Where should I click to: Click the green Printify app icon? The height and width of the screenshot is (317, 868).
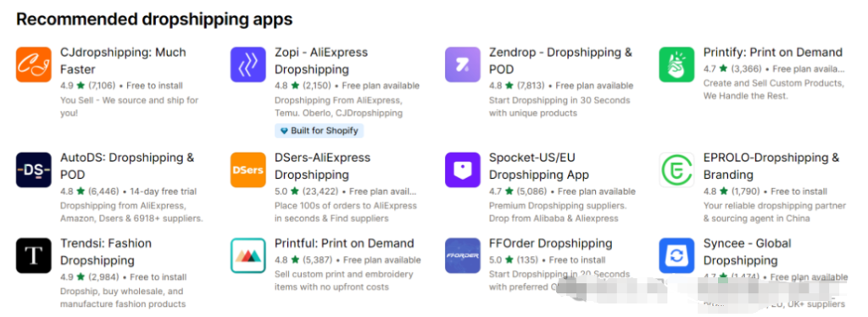pos(676,64)
